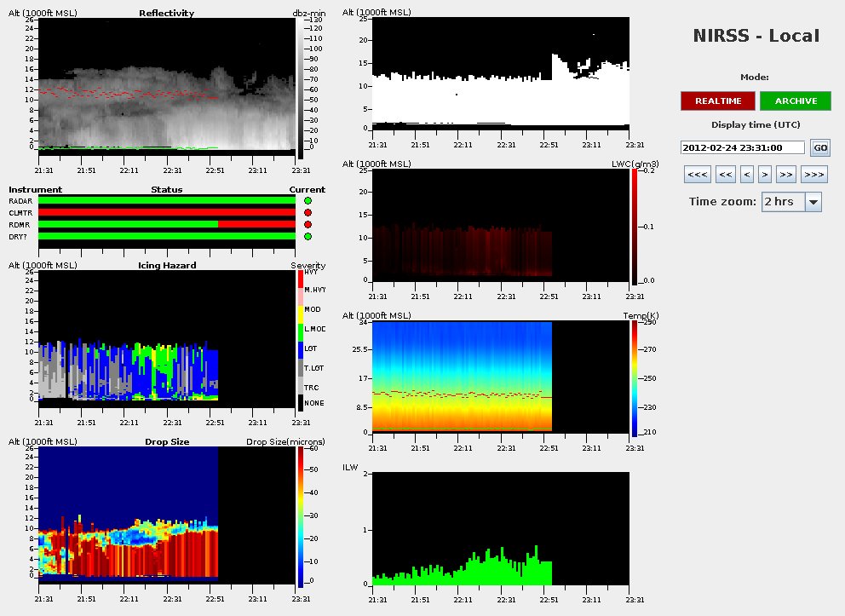
Task: Step forward one interval with > button
Action: point(765,176)
